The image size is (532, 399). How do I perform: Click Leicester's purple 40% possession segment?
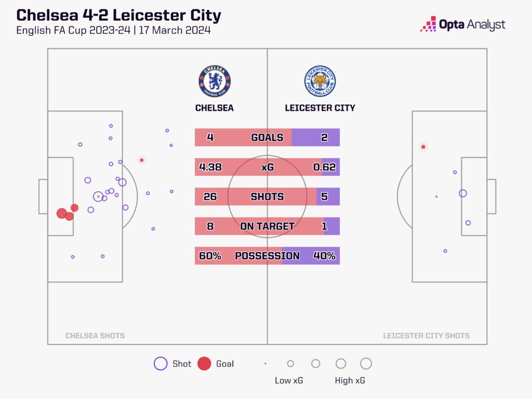coord(311,256)
